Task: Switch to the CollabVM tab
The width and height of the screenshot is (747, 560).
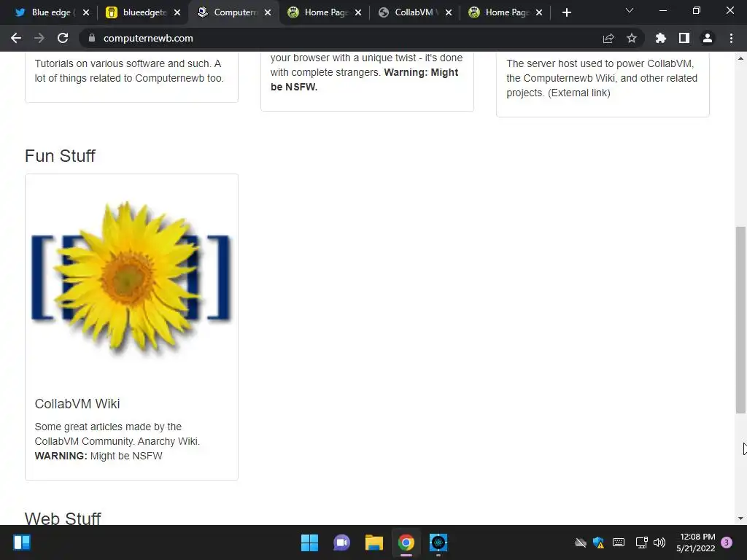Action: [414, 12]
